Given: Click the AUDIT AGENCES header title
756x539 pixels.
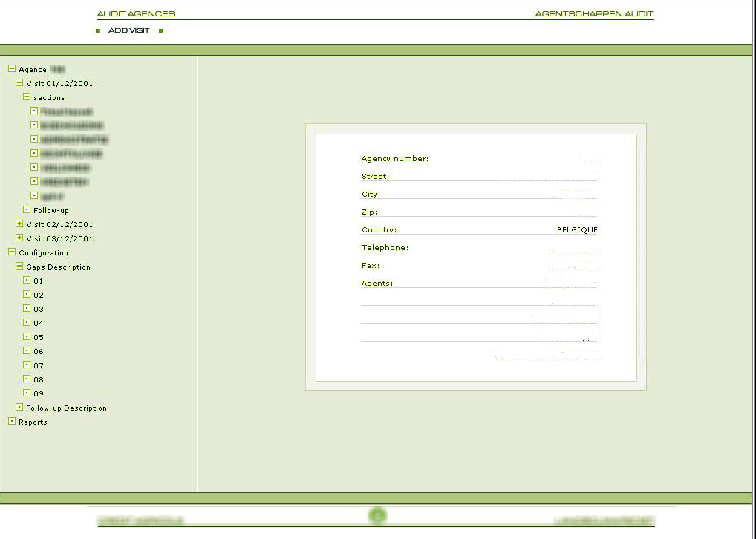Looking at the screenshot, I should pos(136,14).
